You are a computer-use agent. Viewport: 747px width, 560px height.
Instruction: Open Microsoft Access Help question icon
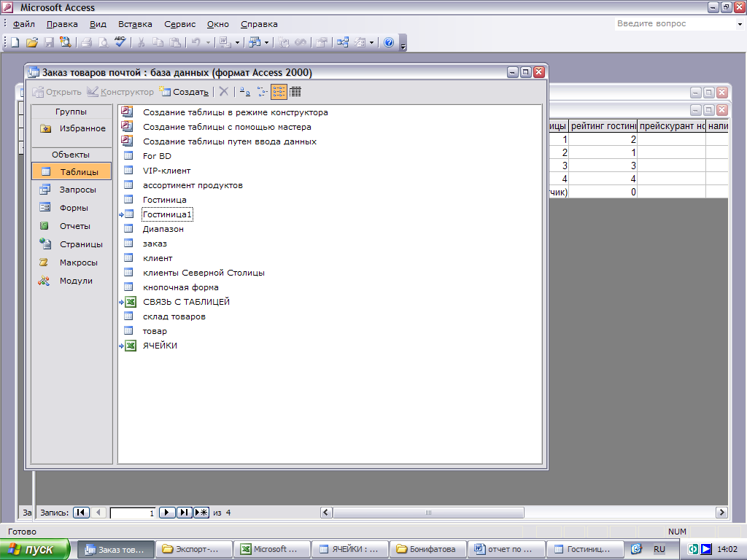(x=389, y=42)
